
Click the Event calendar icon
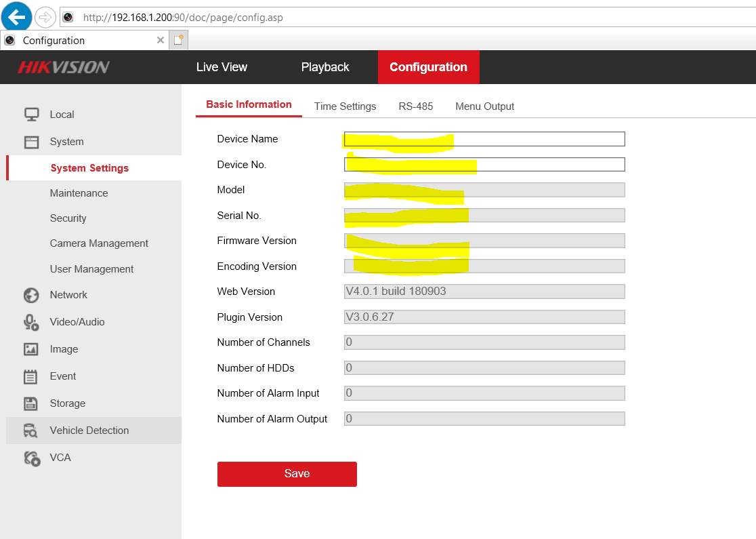coord(31,376)
